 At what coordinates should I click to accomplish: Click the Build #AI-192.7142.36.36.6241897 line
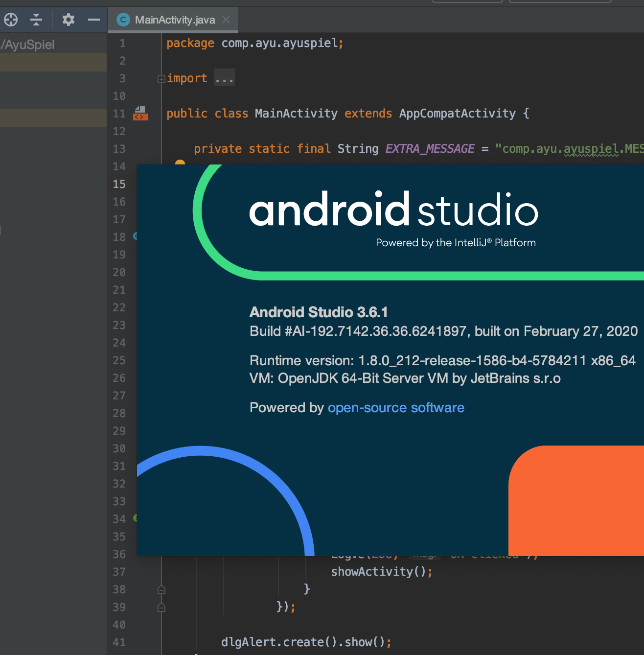tap(443, 331)
